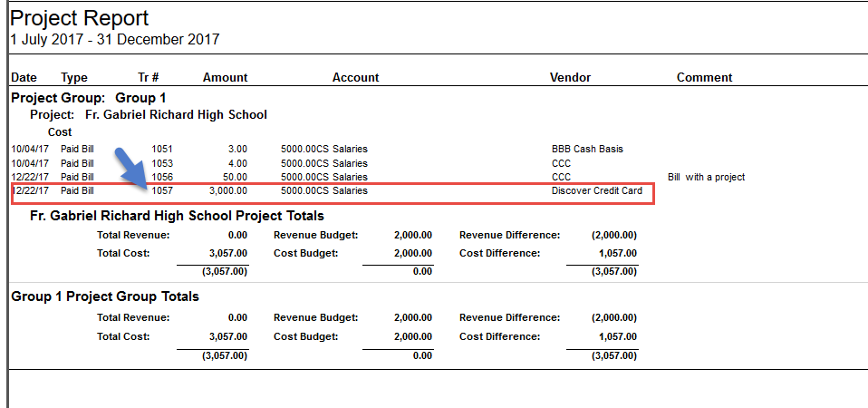This screenshot has height=408, width=868.
Task: Click the 3,000.00 amount in row 1057
Action: pos(228,191)
